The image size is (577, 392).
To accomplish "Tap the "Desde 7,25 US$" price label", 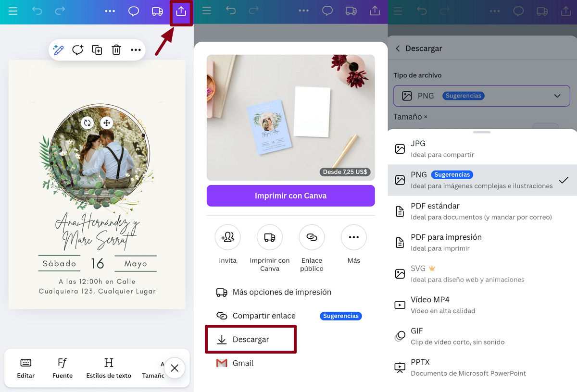I will [345, 171].
